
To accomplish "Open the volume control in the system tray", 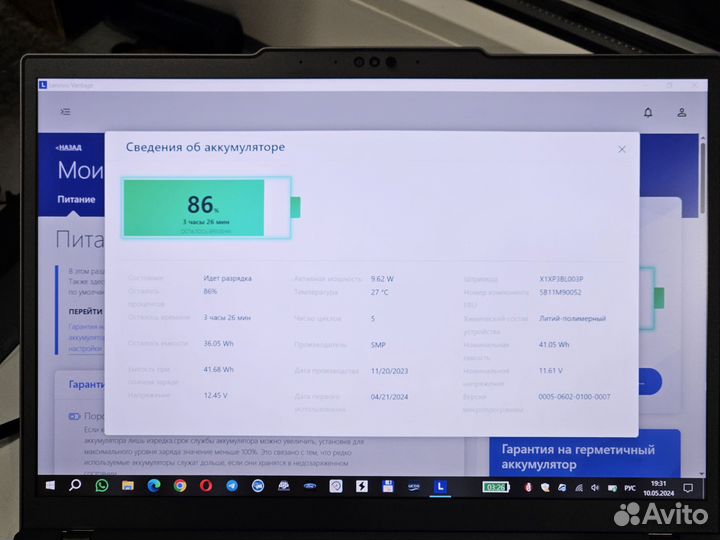I will click(595, 488).
